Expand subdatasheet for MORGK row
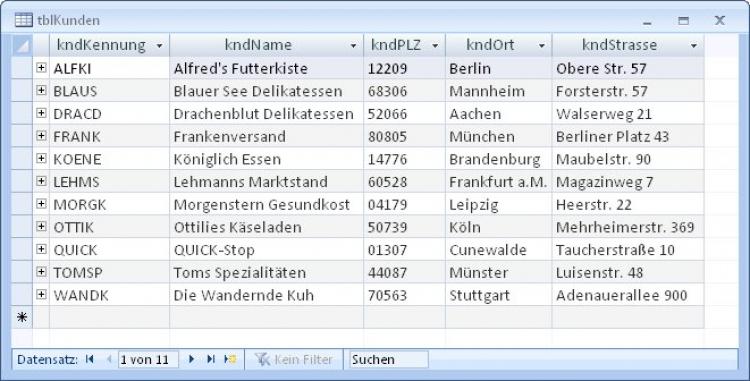The image size is (750, 381). 41,204
